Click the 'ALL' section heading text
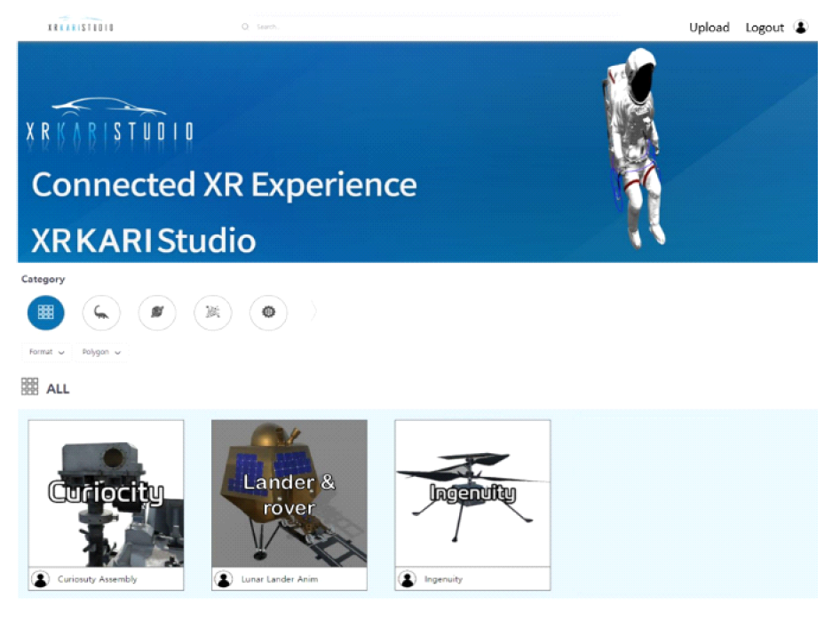The width and height of the screenshot is (840, 620). click(x=58, y=389)
